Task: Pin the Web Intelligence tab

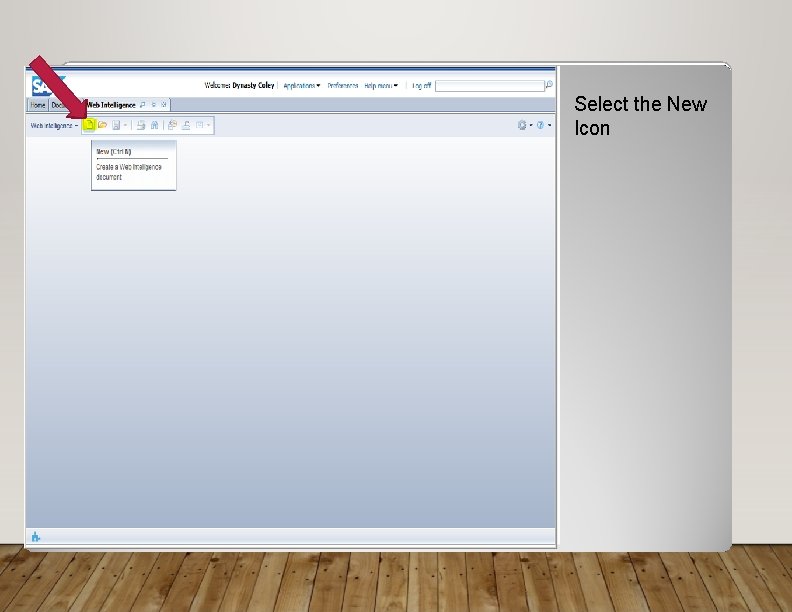Action: coord(142,105)
